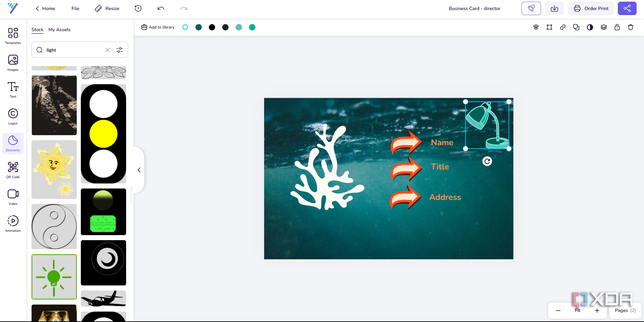
Task: Open the Images panel
Action: click(x=13, y=63)
